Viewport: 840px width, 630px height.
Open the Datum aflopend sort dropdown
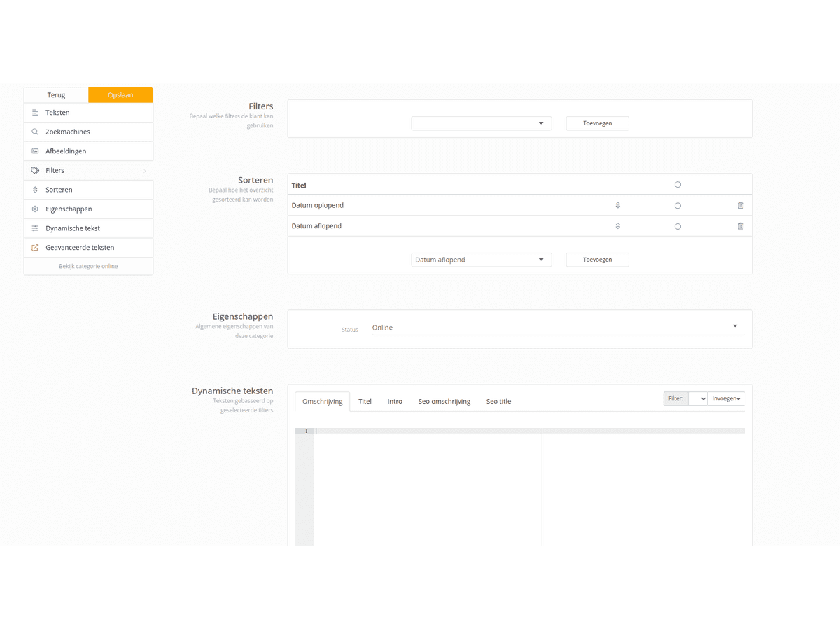coord(481,260)
